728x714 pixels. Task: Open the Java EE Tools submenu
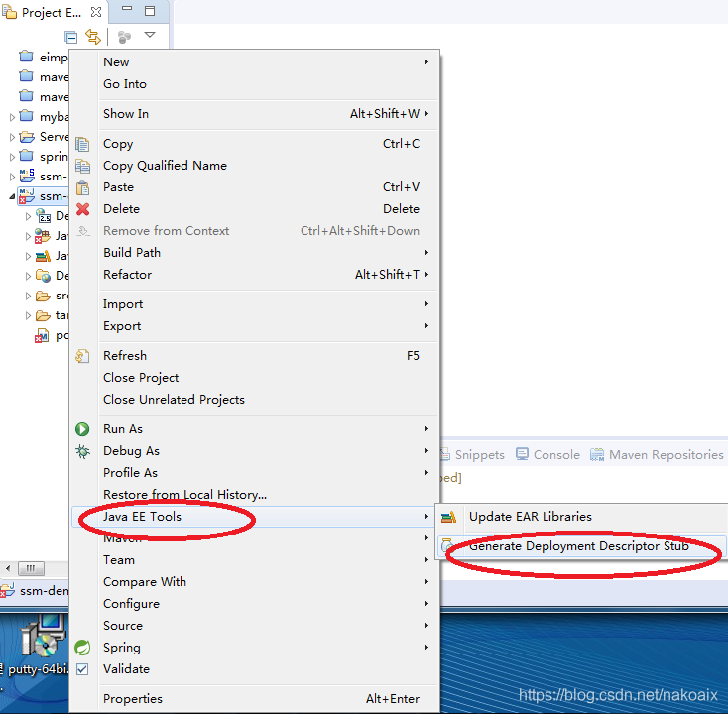click(255, 517)
